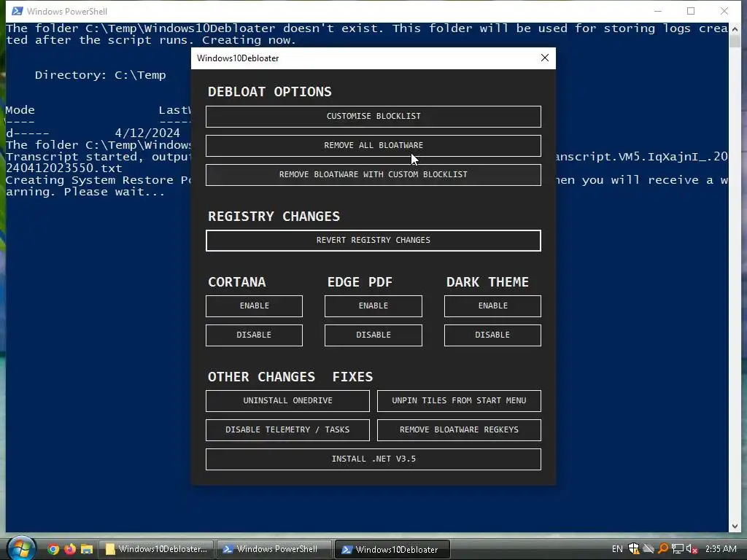Open the Windows Start orb
The image size is (747, 560).
point(21,548)
